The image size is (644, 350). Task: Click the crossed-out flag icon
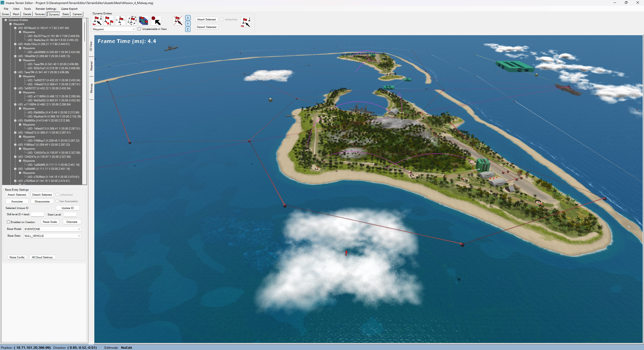[178, 21]
